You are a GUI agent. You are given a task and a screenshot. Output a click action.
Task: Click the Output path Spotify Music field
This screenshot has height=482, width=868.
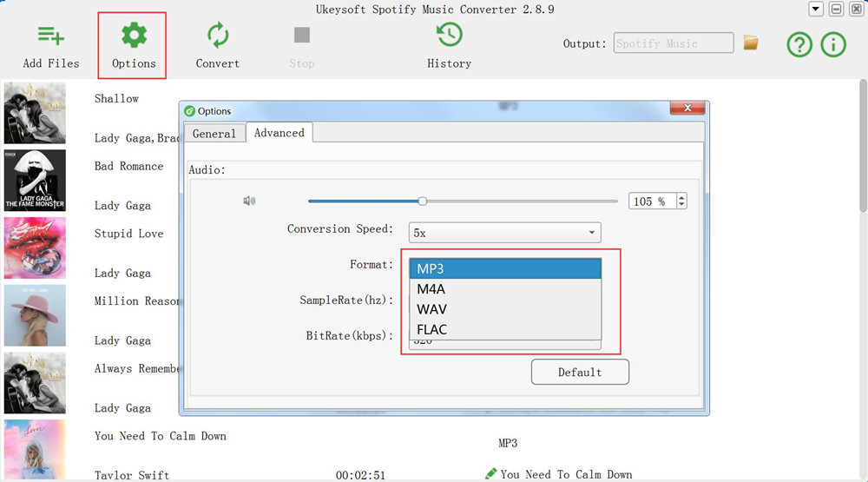click(x=674, y=43)
